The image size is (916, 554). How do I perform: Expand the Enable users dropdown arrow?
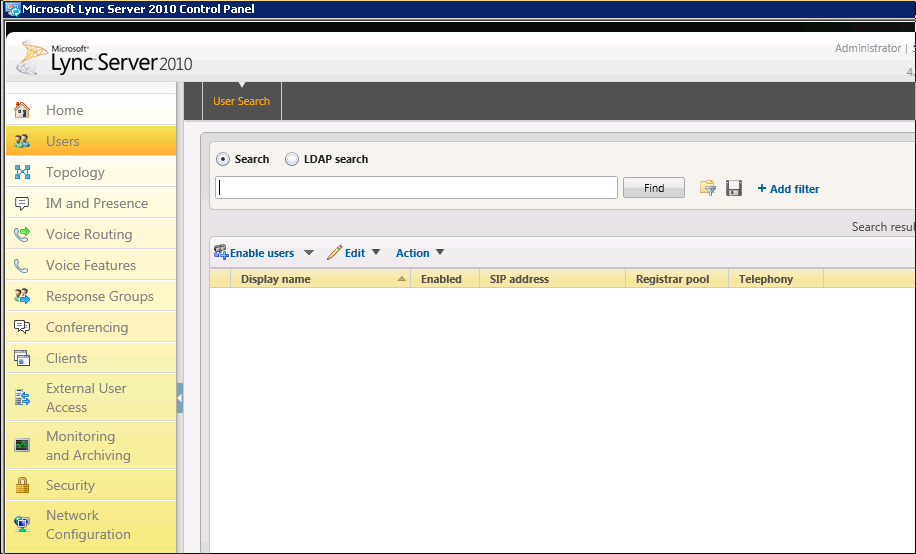pyautogui.click(x=309, y=253)
